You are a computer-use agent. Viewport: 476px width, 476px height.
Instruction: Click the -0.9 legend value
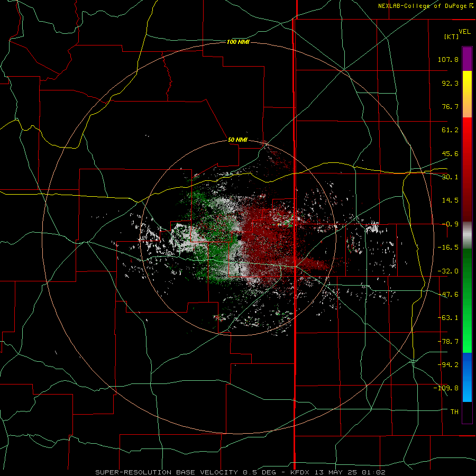click(450, 224)
